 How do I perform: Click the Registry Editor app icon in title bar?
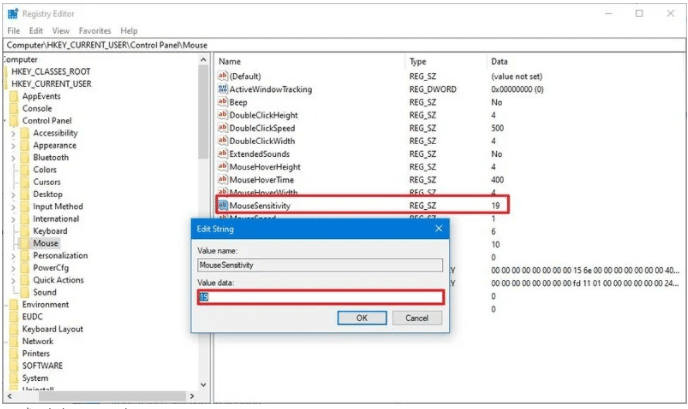(x=12, y=13)
